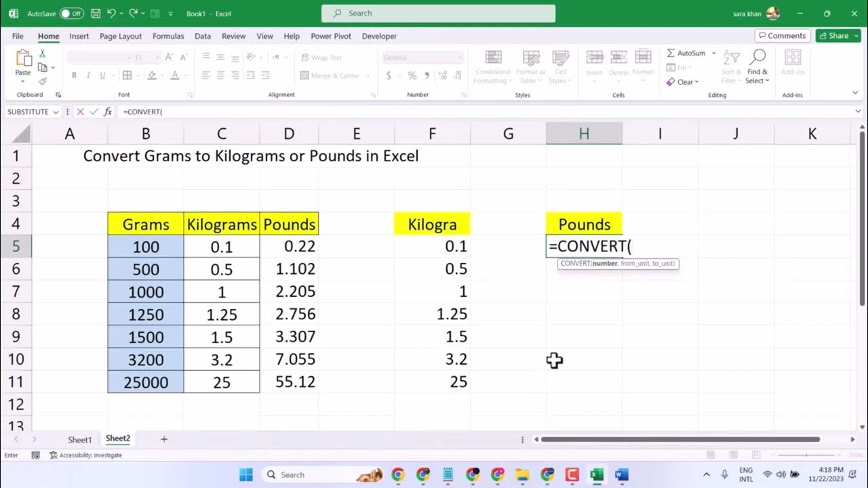Click the Windows Start button
This screenshot has height=488, width=868.
tap(245, 474)
